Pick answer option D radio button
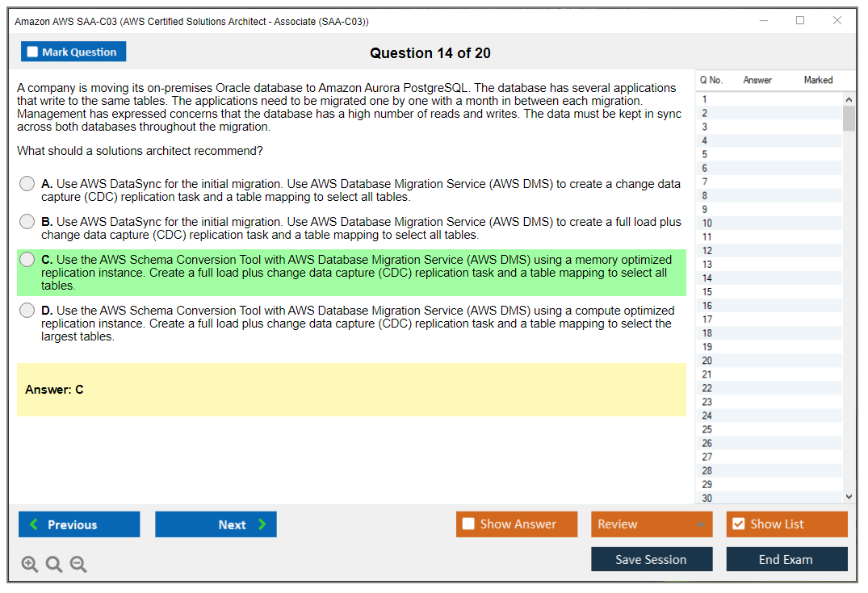868x593 pixels. pos(27,311)
